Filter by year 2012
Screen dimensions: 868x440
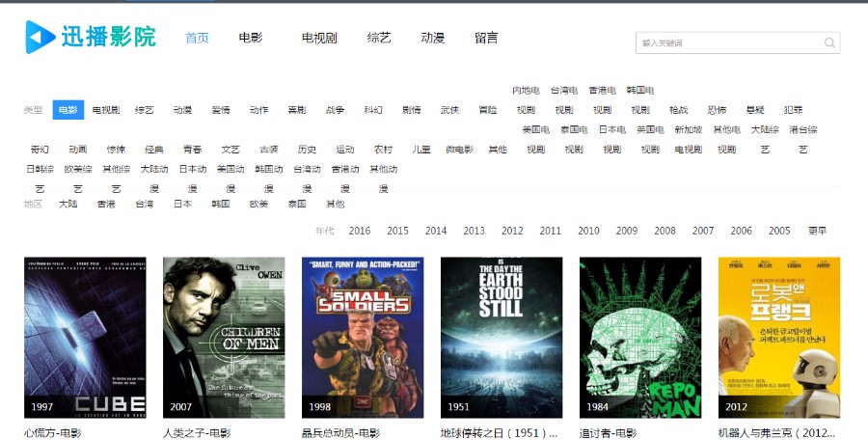(512, 231)
